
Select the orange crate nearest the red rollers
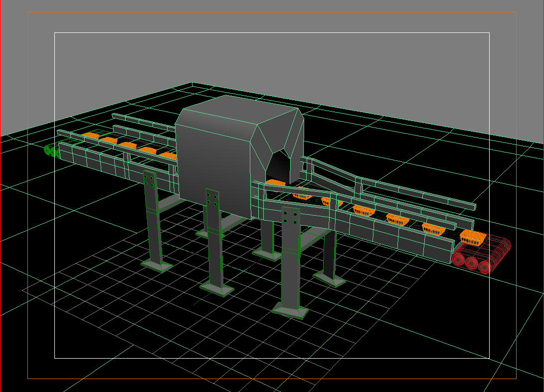point(473,238)
